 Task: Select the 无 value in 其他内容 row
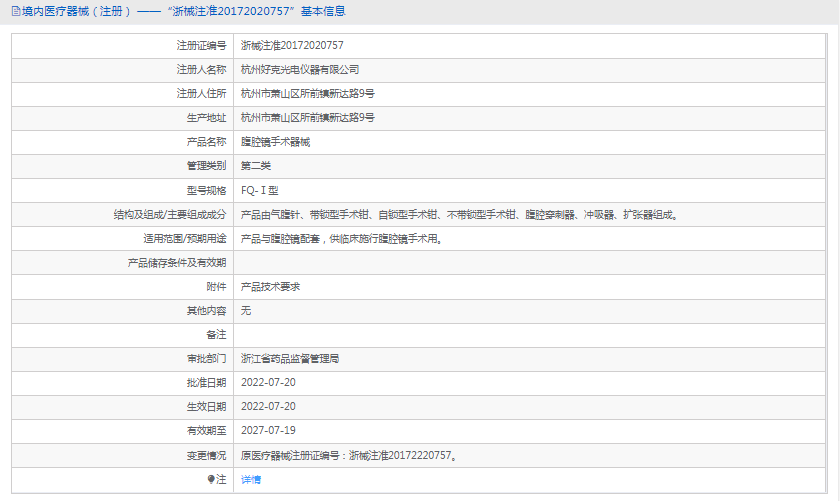246,311
